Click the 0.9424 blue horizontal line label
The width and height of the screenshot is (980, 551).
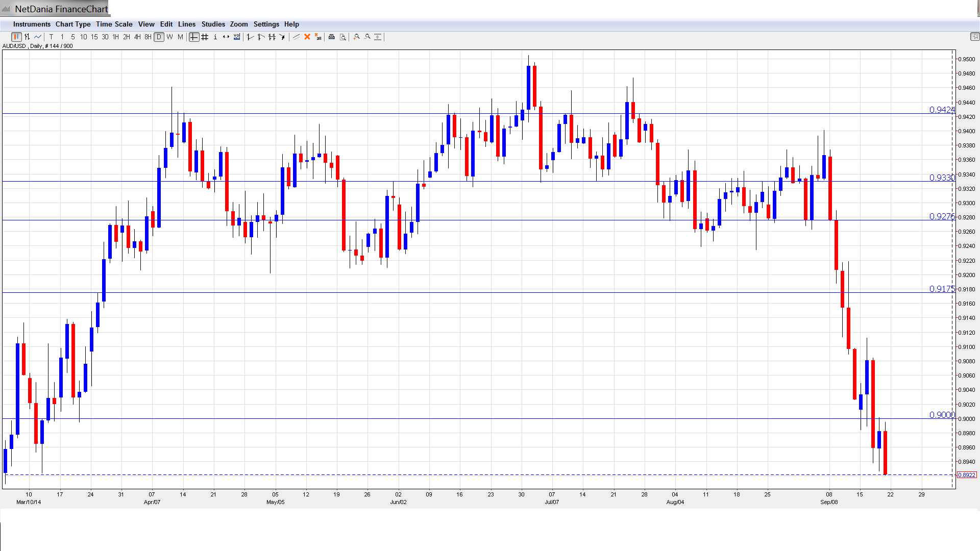(941, 110)
